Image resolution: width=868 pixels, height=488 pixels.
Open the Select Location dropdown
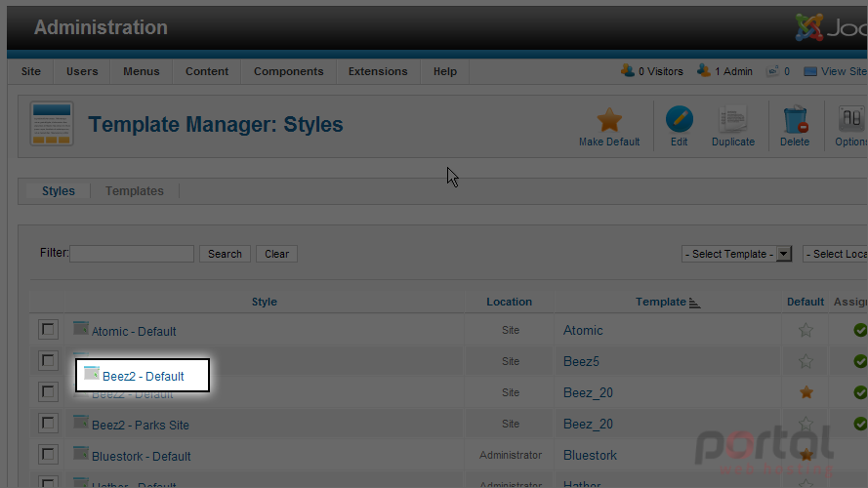(836, 254)
